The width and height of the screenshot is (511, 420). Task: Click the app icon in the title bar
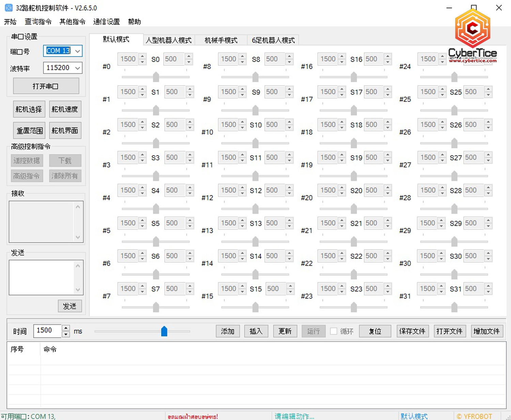(x=9, y=7)
